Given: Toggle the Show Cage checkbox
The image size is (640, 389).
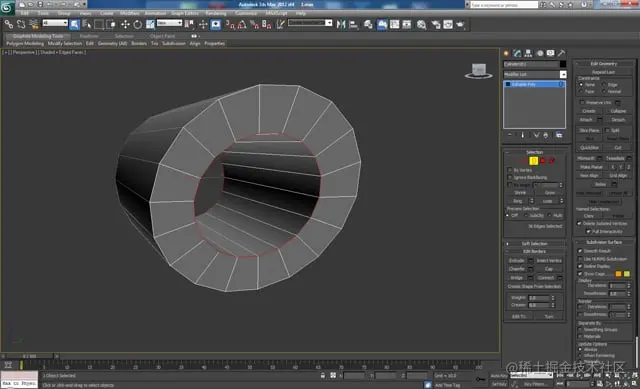Looking at the screenshot, I should (x=580, y=274).
